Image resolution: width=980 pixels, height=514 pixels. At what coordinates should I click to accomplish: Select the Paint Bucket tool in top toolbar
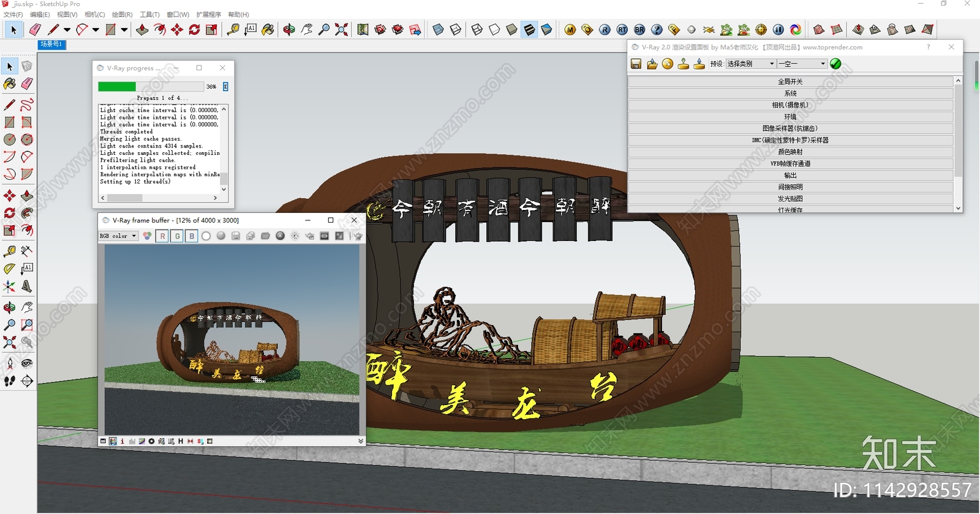coord(268,29)
